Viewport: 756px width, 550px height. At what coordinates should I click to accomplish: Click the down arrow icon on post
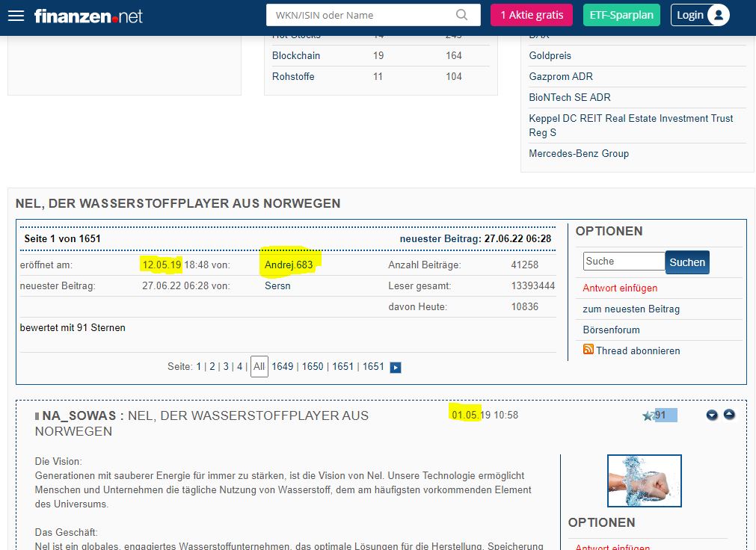pos(712,415)
